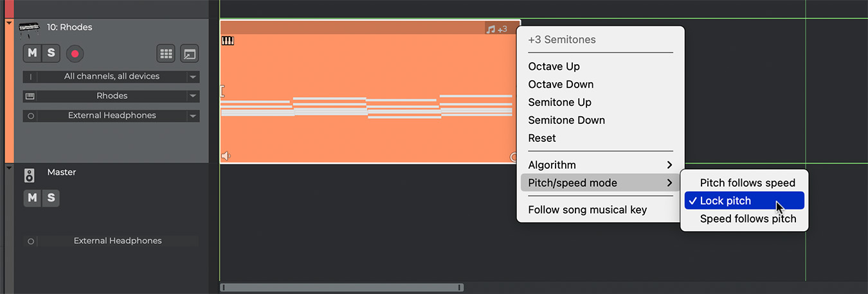Click the Rhodes keyboard instrument icon
This screenshot has height=294, width=868.
pyautogui.click(x=29, y=28)
